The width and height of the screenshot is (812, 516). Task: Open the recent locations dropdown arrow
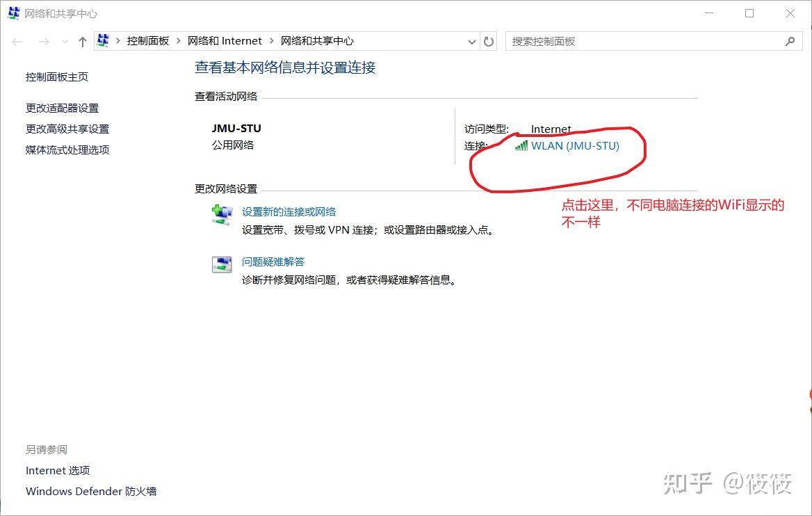coord(65,42)
